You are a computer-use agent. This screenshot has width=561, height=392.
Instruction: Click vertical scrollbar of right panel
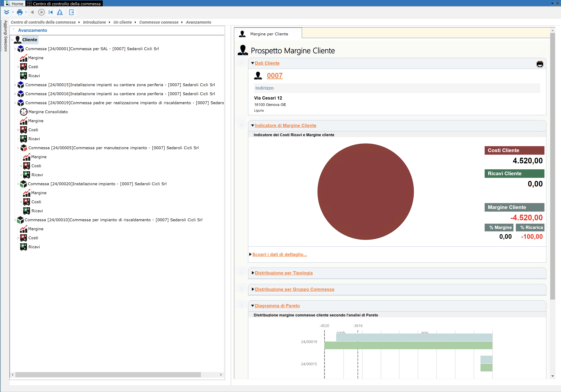[x=552, y=166]
